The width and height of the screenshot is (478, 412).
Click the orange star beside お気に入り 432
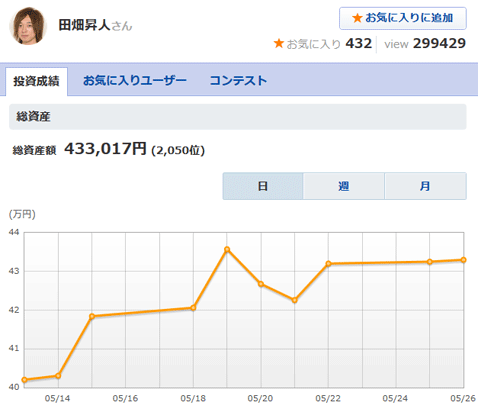pos(278,43)
